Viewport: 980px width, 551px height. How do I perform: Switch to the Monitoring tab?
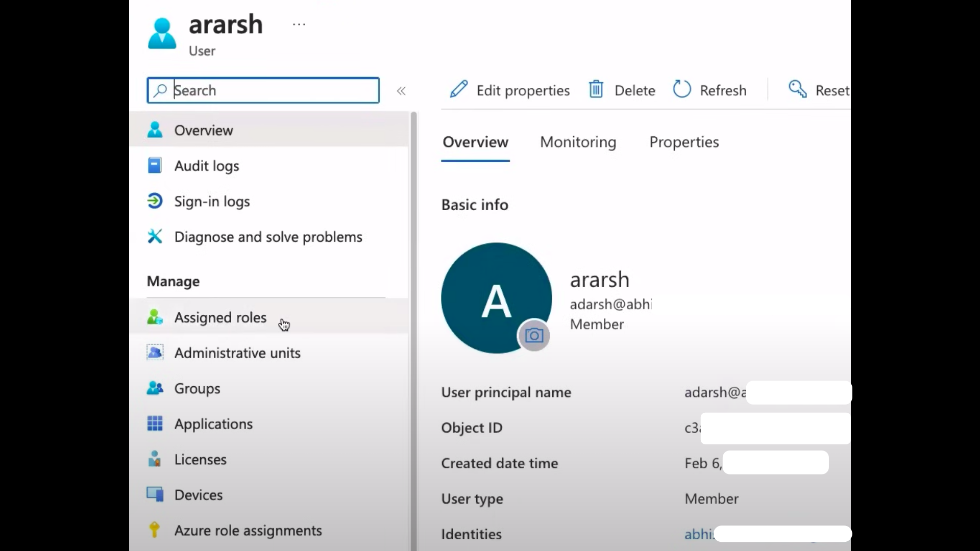578,142
